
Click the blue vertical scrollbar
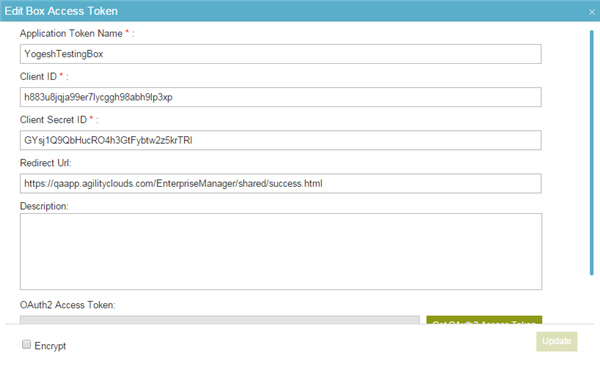pyautogui.click(x=592, y=152)
